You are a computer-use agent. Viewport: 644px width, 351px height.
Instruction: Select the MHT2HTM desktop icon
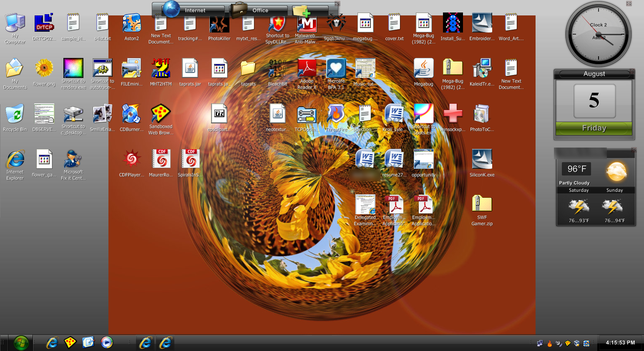pyautogui.click(x=161, y=72)
